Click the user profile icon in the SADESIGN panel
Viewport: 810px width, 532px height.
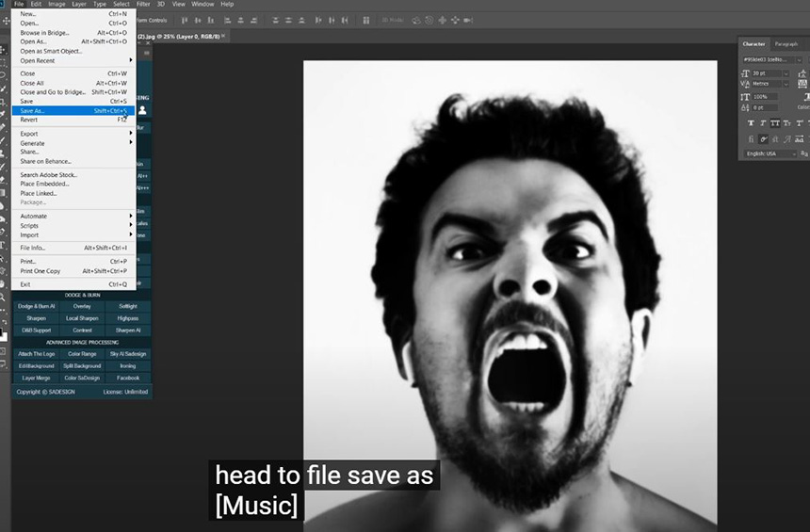(143, 110)
